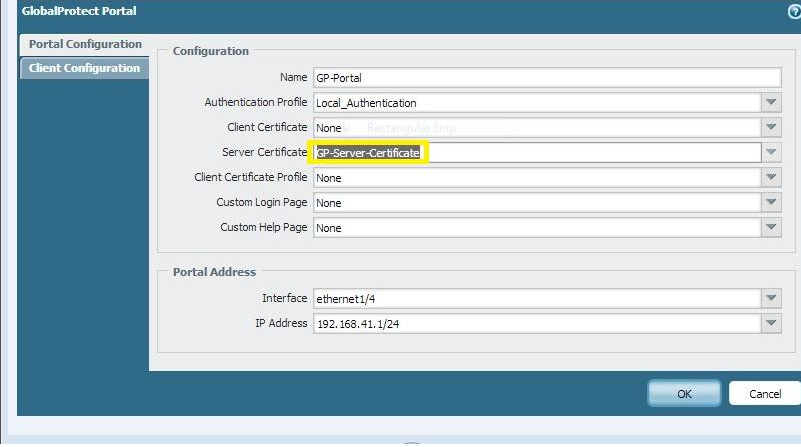Image resolution: width=801 pixels, height=447 pixels.
Task: Open the Custom Login Page dropdown arrow
Action: click(770, 203)
